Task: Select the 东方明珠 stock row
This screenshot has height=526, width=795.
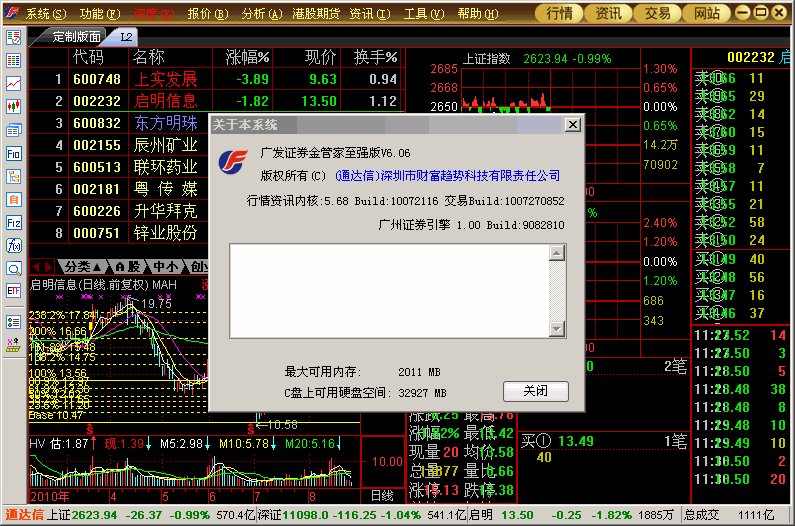Action: [119, 123]
